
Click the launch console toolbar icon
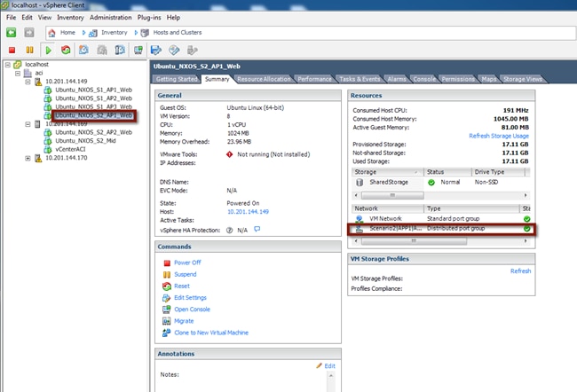pos(138,50)
